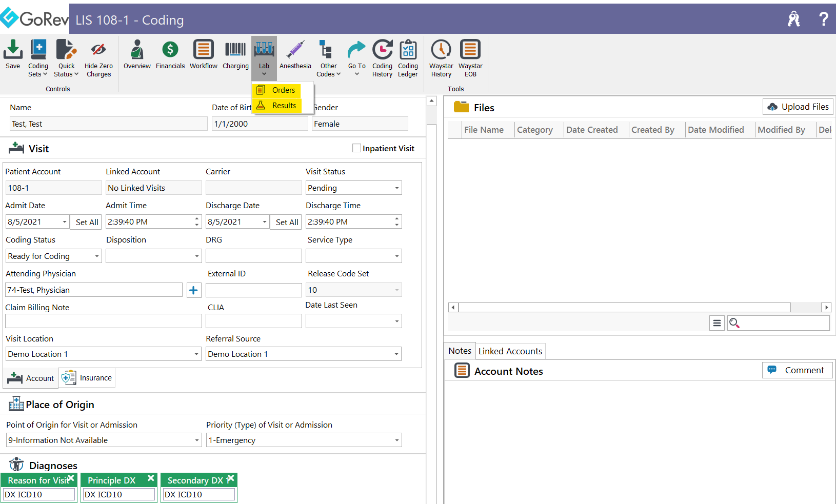Click the Admit Time stepper arrows
This screenshot has height=504, width=836.
pyautogui.click(x=197, y=222)
